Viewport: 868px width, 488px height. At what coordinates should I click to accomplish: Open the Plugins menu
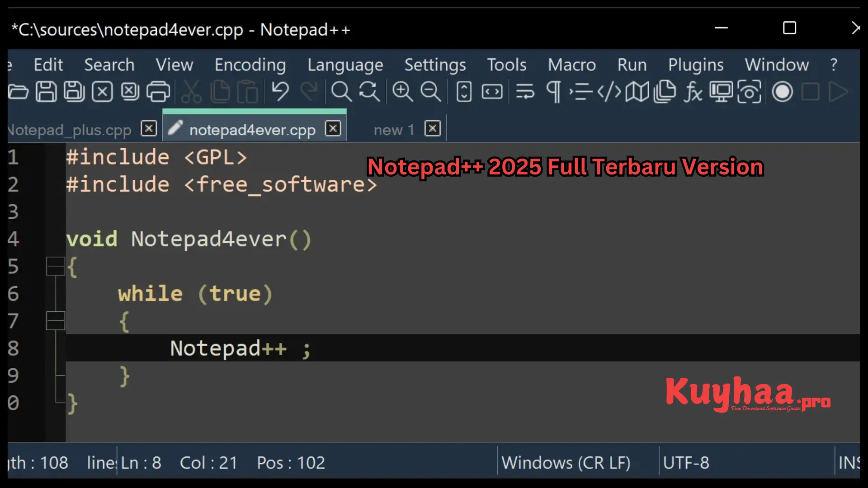pos(696,65)
